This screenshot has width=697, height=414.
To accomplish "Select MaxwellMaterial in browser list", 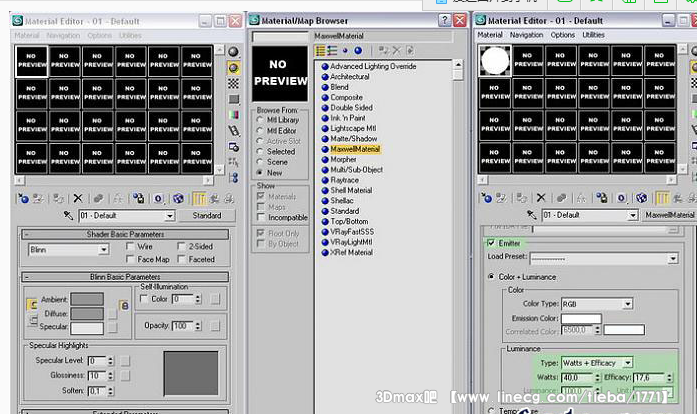I will tap(355, 149).
